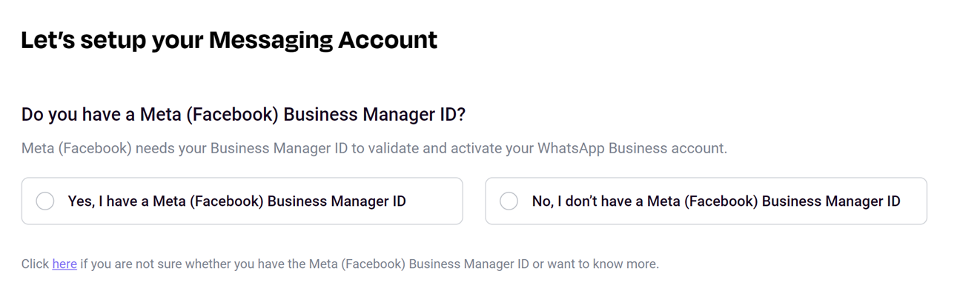Click "Let's setup your Messaging Account" heading
Screen dimensions: 980x291
point(229,40)
